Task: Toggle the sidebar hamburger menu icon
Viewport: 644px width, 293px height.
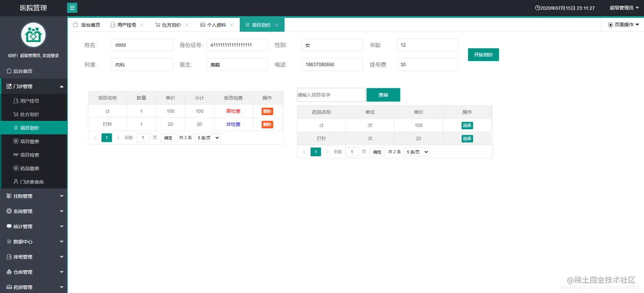Action: (72, 8)
